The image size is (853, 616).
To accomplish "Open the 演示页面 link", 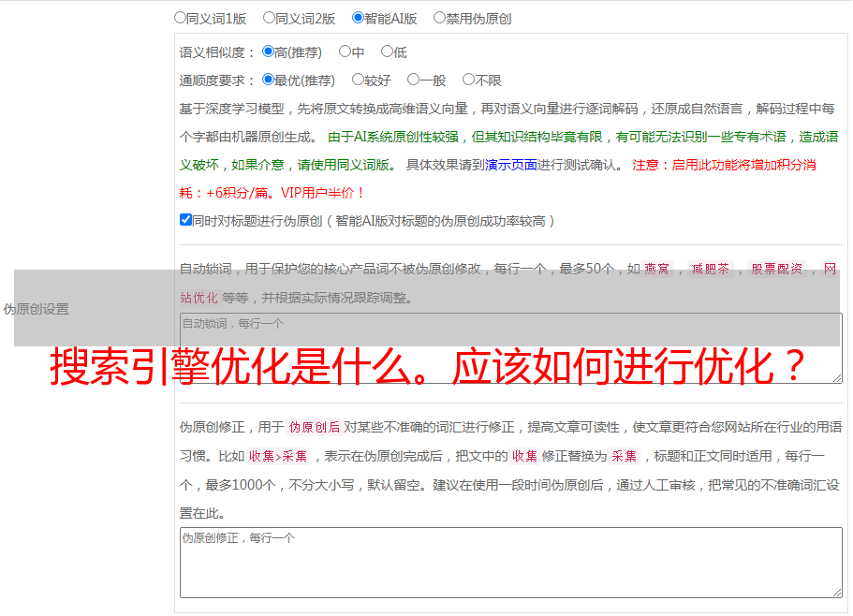I will coord(511,165).
